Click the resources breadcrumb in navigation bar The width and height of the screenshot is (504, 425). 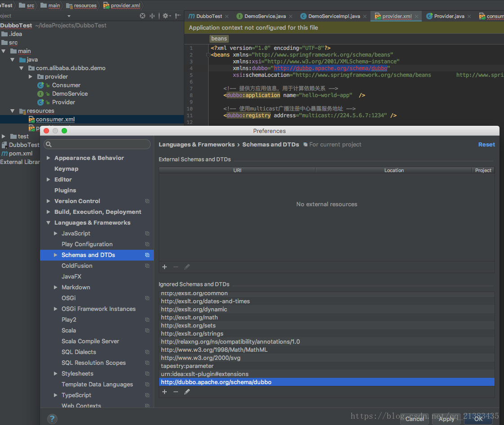click(x=81, y=5)
